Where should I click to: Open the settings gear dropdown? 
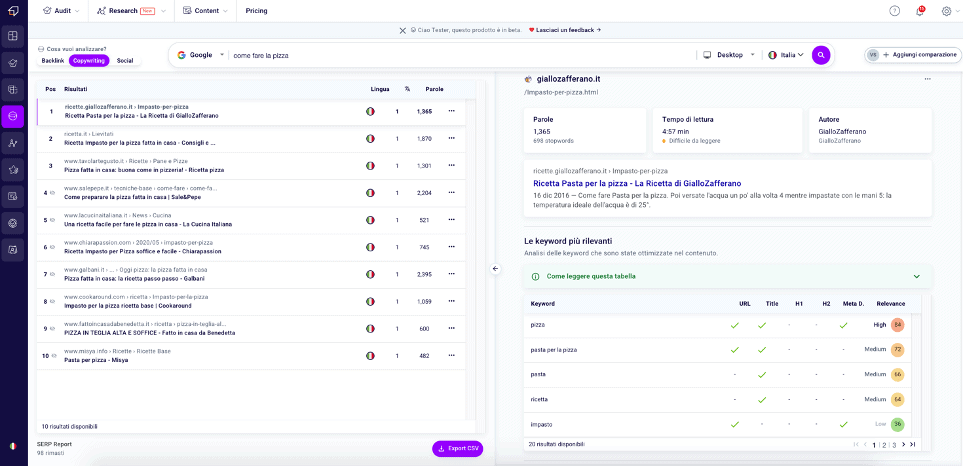[950, 11]
